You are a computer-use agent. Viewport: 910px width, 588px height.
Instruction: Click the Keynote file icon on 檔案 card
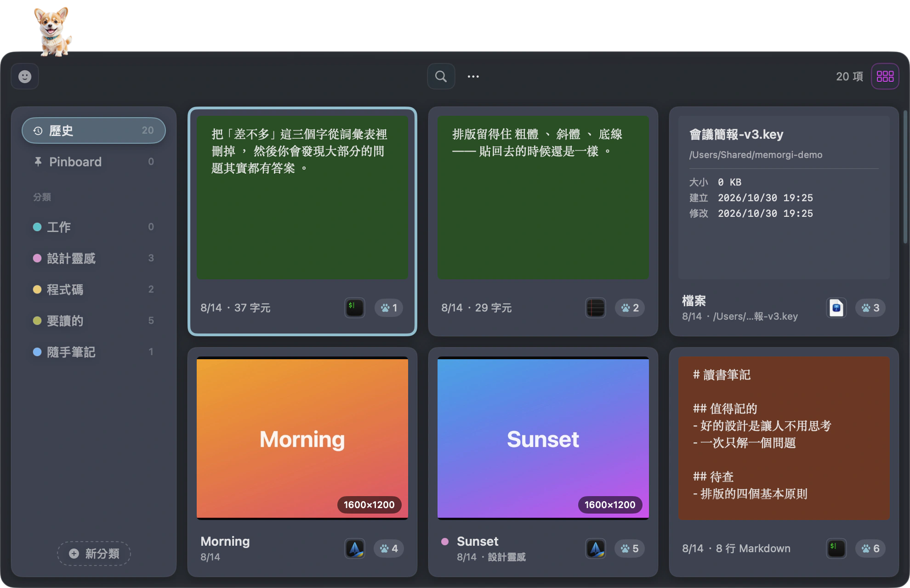pos(836,308)
